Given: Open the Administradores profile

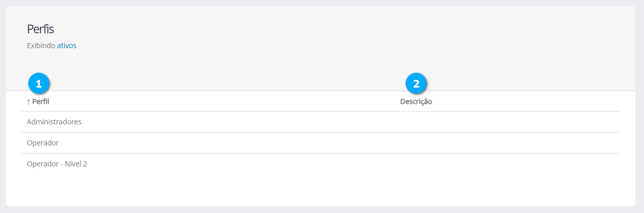Looking at the screenshot, I should click(x=54, y=122).
